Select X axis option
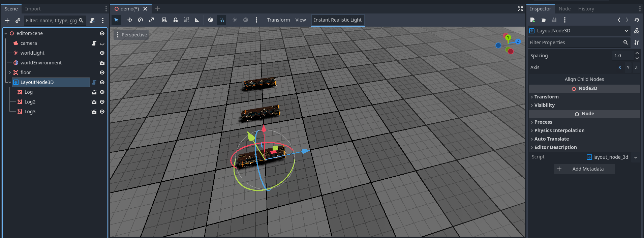Image resolution: width=644 pixels, height=238 pixels. pos(620,67)
